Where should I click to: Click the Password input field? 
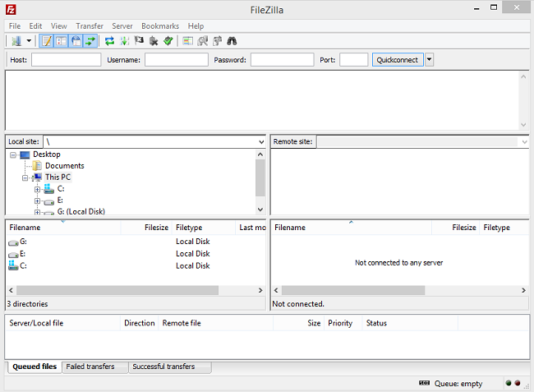tap(283, 60)
